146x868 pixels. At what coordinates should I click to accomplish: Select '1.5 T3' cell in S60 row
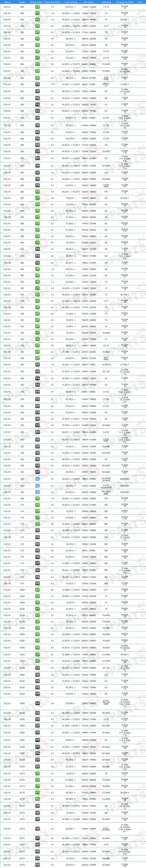106,7
